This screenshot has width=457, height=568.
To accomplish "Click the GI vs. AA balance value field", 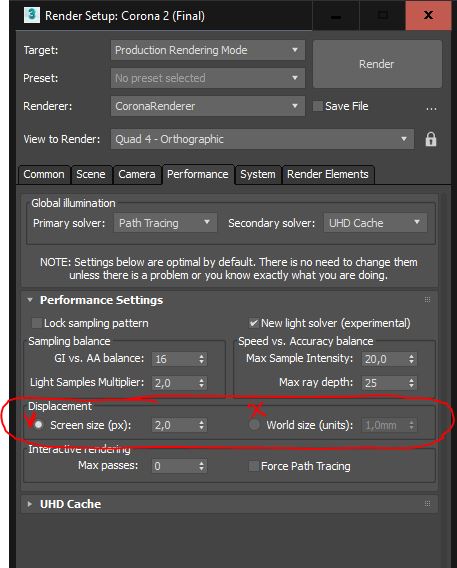I will point(175,359).
